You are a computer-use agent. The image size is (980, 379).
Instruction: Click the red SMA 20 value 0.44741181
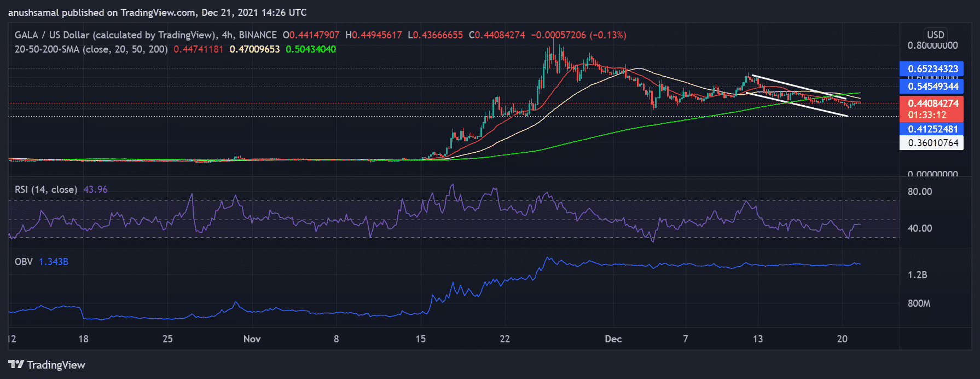pyautogui.click(x=198, y=49)
